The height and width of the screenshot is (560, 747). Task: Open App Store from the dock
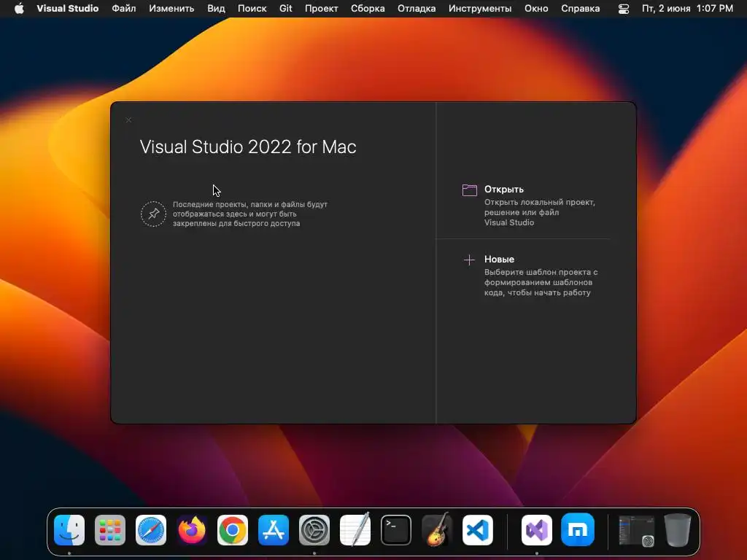274,530
